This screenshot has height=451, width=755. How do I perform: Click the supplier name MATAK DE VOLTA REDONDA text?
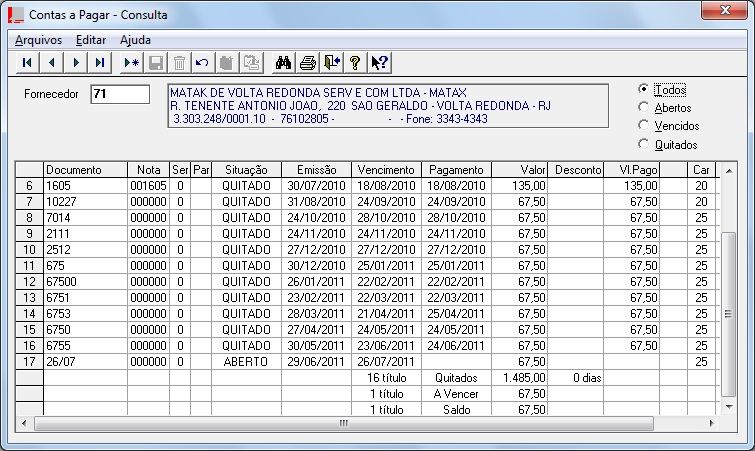point(318,92)
